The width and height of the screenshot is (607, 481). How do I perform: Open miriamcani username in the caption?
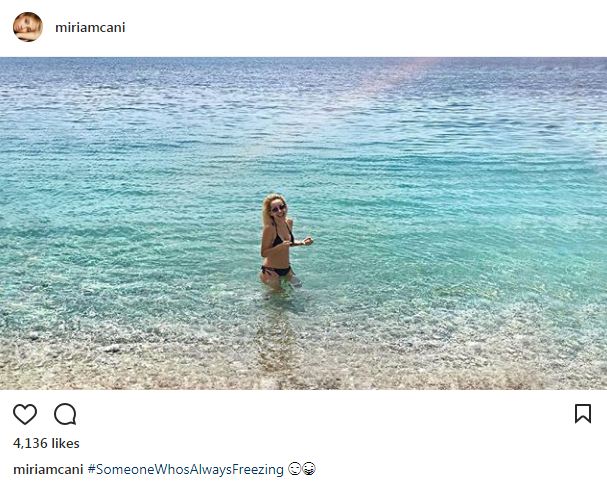[48, 469]
